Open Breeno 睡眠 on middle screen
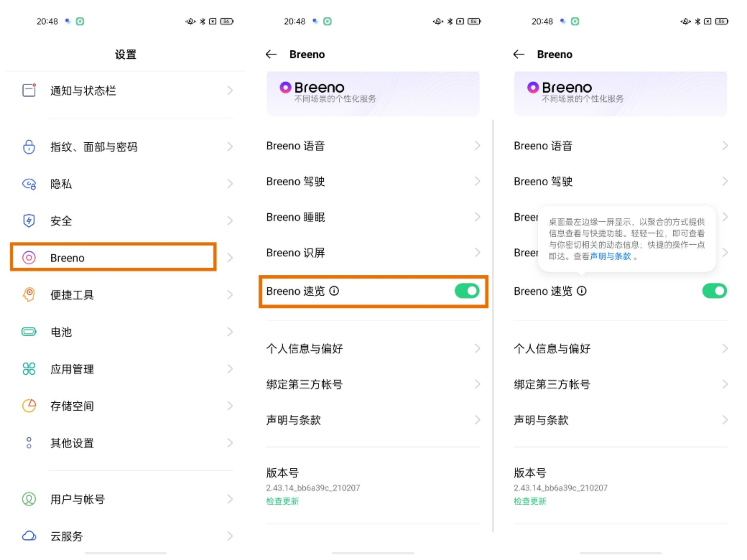747x560 pixels. 373,217
